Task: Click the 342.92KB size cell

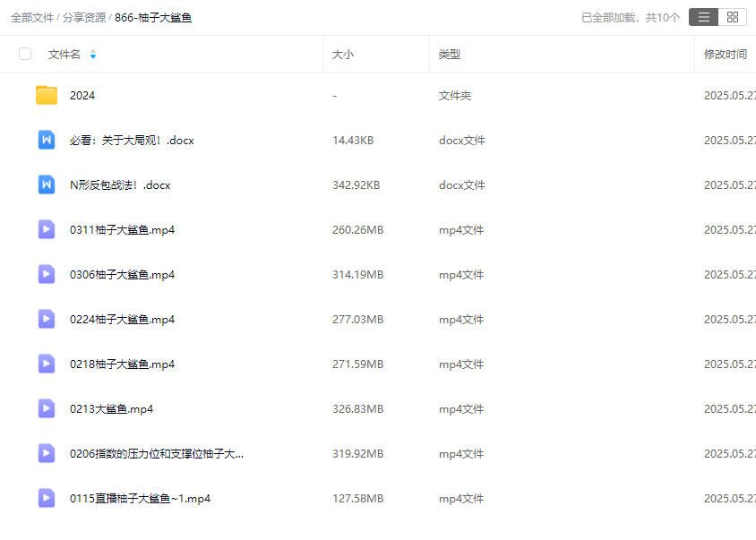Action: [356, 185]
